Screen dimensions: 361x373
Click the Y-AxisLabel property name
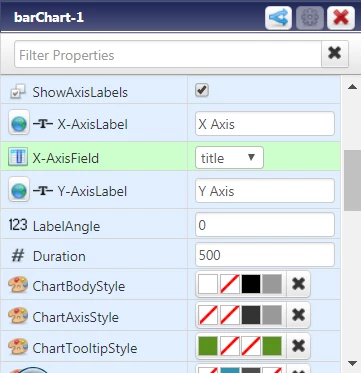click(x=92, y=191)
